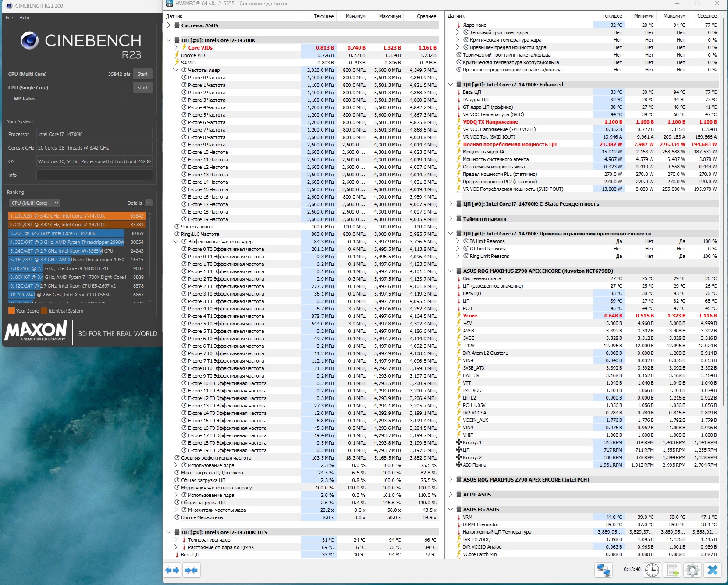728x585 pixels.
Task: Click the Cinebench logo sphere
Action: tap(29, 40)
